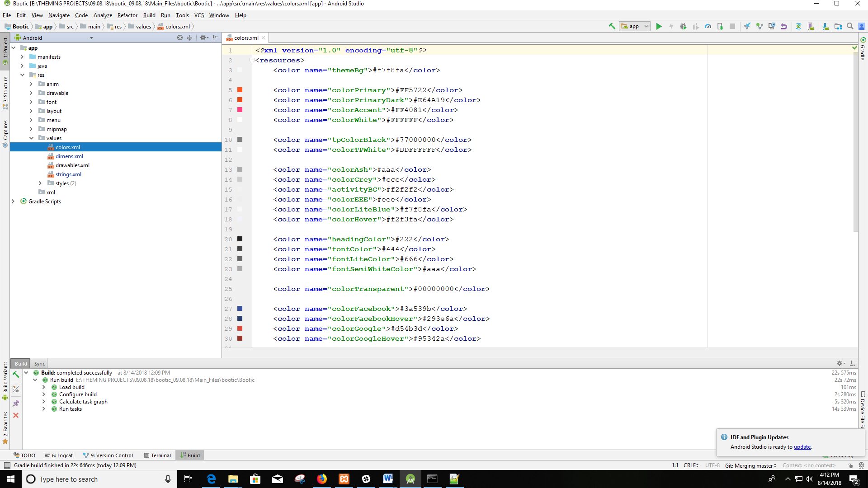Open the Terminal tool window button
The height and width of the screenshot is (488, 868).
157,455
